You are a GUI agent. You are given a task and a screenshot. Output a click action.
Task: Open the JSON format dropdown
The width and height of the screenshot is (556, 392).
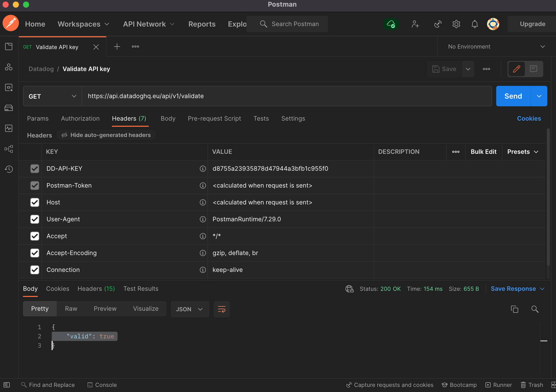pyautogui.click(x=190, y=309)
